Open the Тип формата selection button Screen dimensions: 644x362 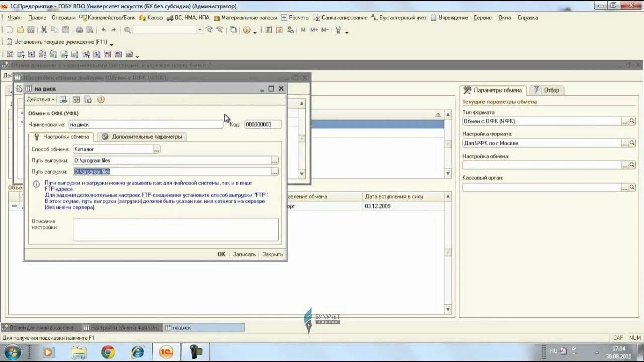[x=625, y=121]
